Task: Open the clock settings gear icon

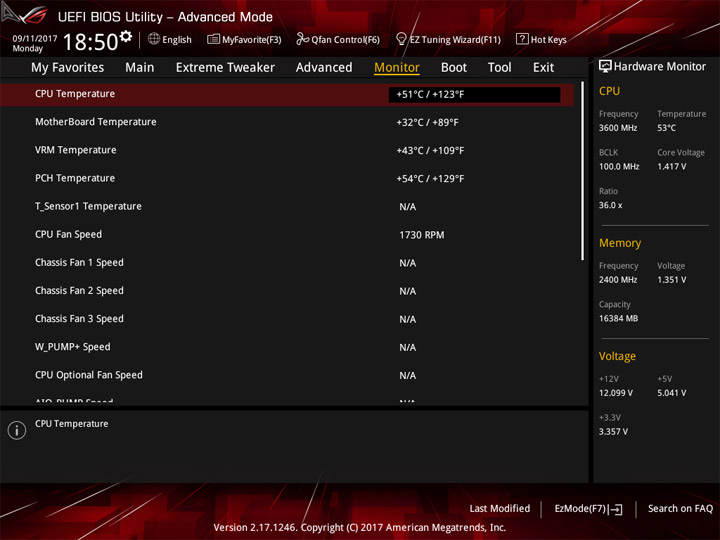Action: pyautogui.click(x=126, y=36)
